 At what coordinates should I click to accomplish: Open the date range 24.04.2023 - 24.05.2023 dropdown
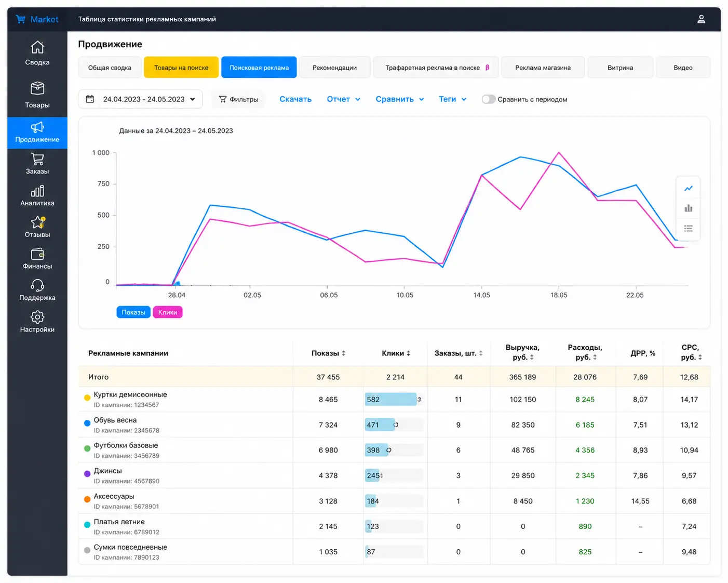(140, 99)
